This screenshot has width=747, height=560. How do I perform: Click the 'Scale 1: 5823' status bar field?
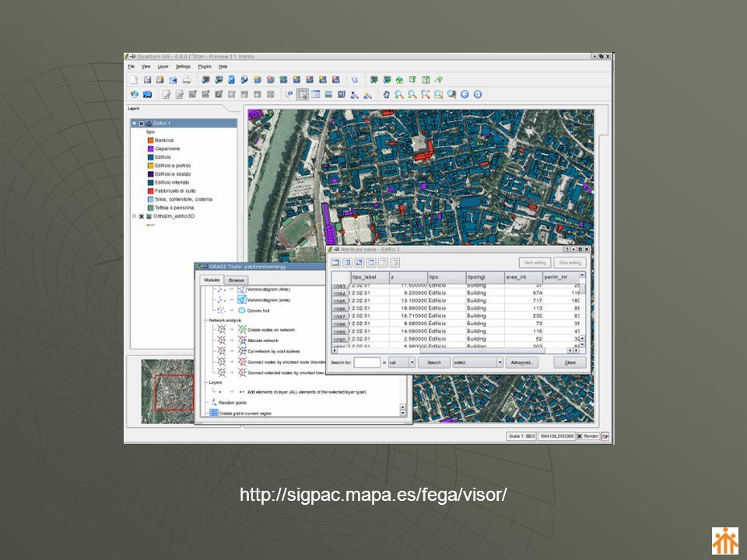coord(521,436)
